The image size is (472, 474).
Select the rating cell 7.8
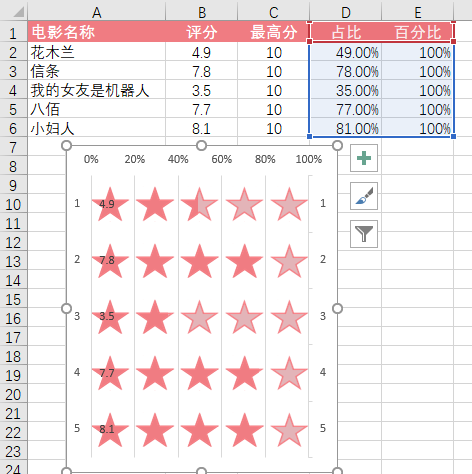202,71
